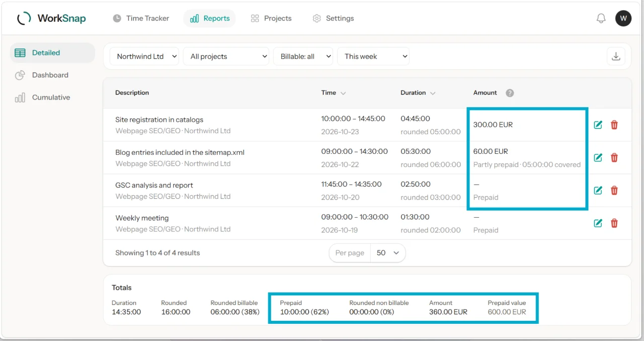Click the Rounded total 16:00:00 value
This screenshot has width=644, height=341.
coord(176,312)
